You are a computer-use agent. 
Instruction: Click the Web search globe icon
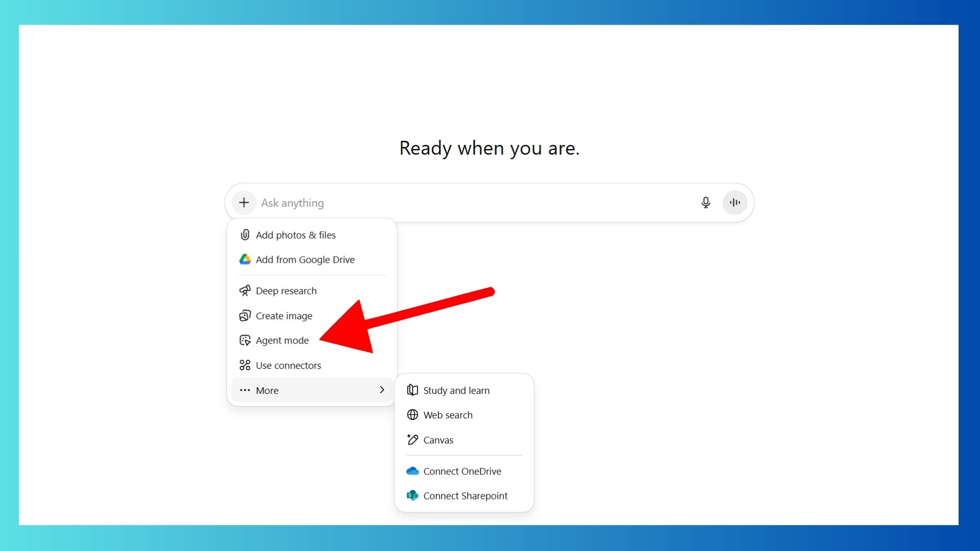pos(412,415)
